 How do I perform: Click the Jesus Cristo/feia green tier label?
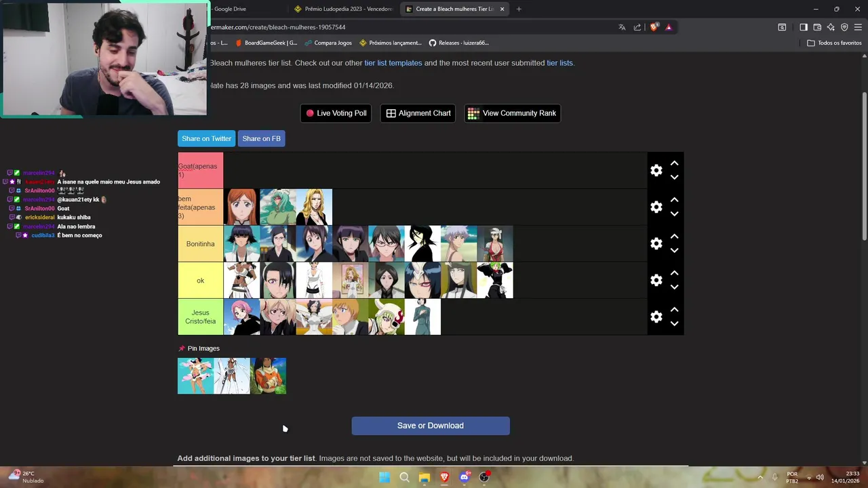point(200,317)
